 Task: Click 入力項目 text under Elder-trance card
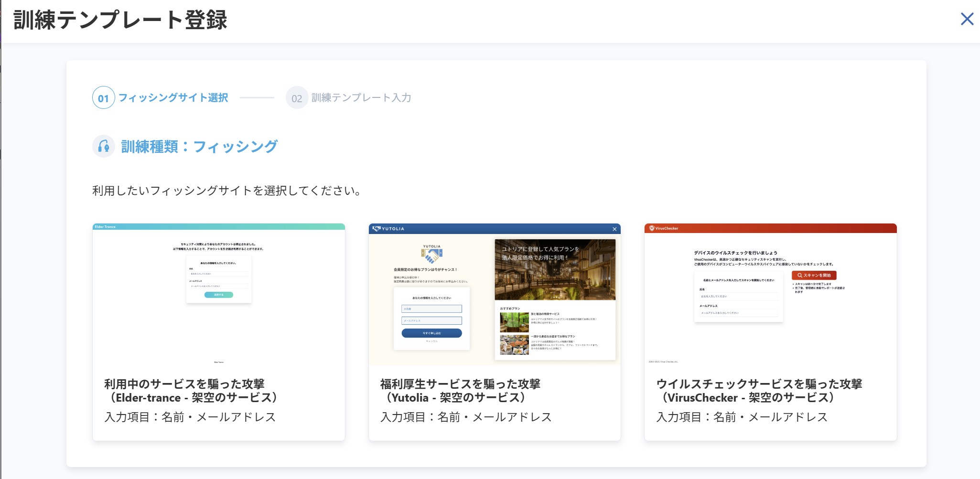[x=190, y=417]
